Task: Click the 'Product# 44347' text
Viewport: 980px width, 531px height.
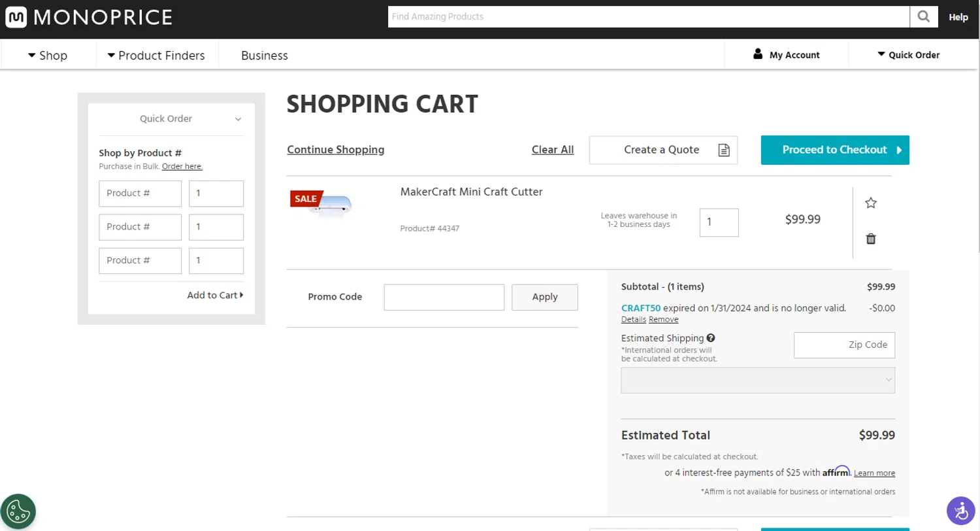Action: [430, 229]
